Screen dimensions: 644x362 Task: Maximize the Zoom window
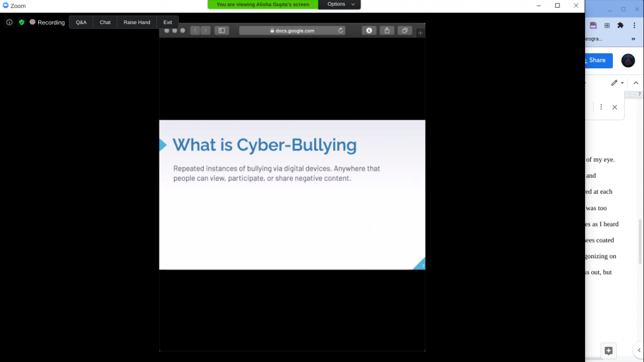[557, 6]
